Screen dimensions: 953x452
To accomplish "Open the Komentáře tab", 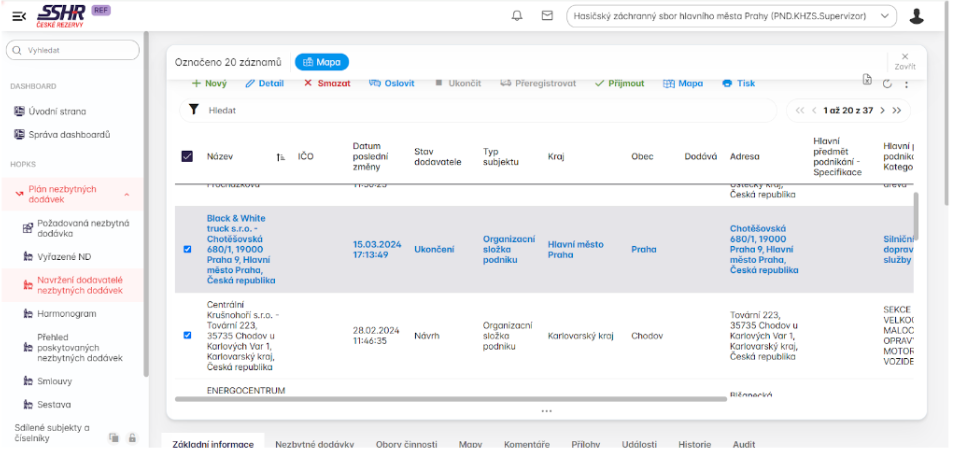I will 526,443.
